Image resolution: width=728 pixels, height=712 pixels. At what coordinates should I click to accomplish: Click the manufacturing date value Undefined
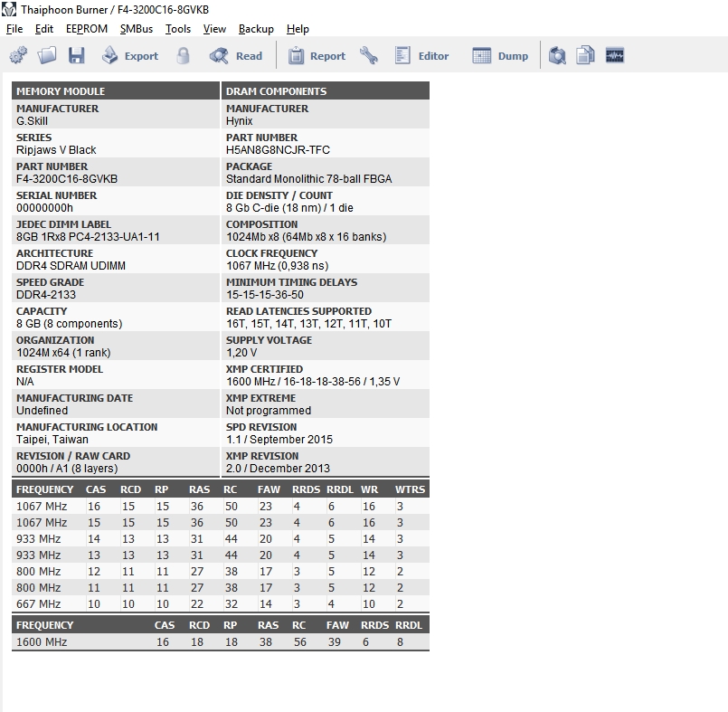[43, 411]
